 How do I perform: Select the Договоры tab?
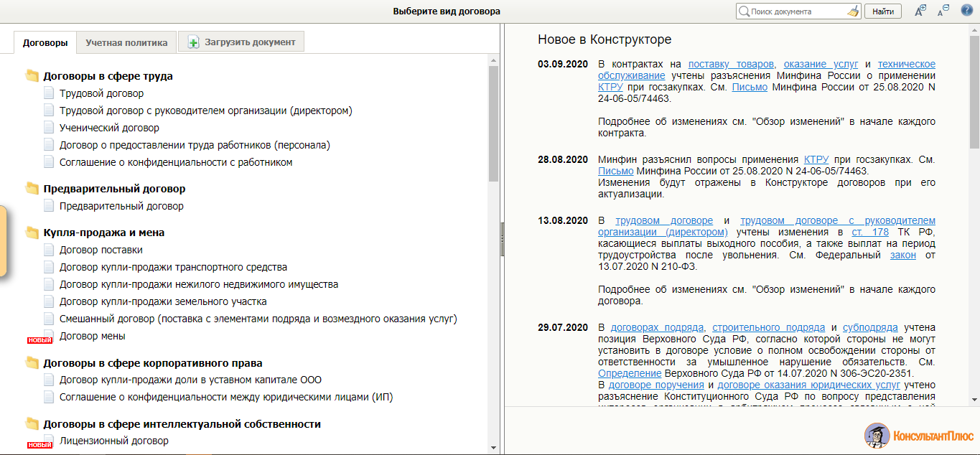[x=45, y=42]
